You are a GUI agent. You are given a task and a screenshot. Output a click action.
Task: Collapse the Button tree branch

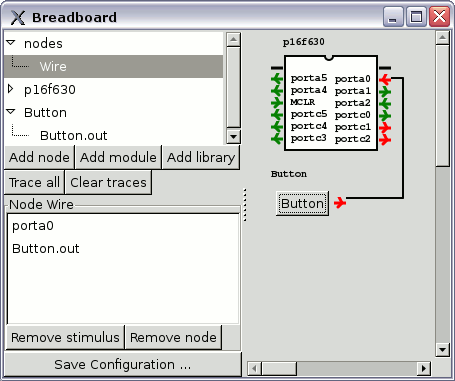coord(11,112)
